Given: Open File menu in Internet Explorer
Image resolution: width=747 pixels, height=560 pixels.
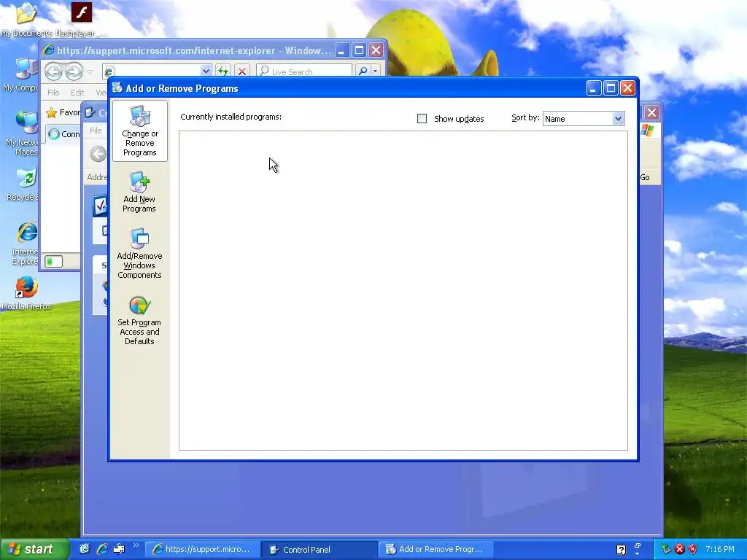Looking at the screenshot, I should [x=53, y=93].
